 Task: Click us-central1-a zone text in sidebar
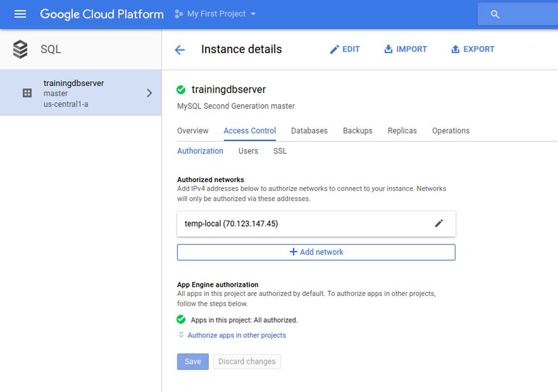pyautogui.click(x=66, y=104)
